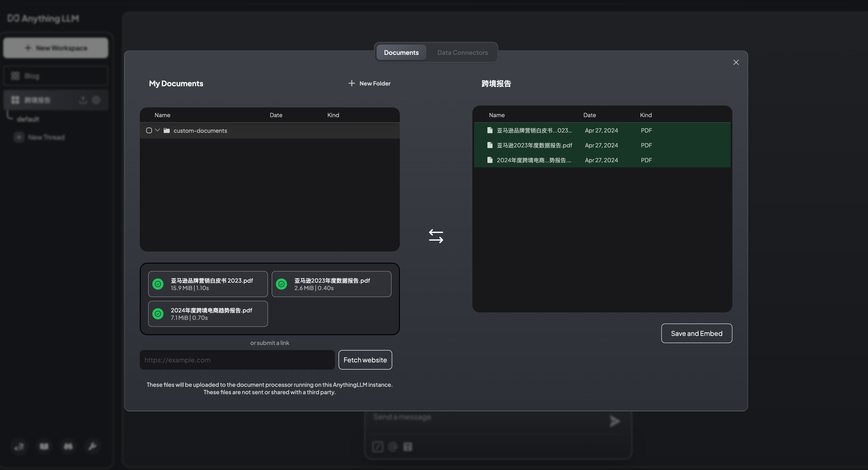
Task: Click the Kind header in the 跨境报告 table
Action: 646,115
